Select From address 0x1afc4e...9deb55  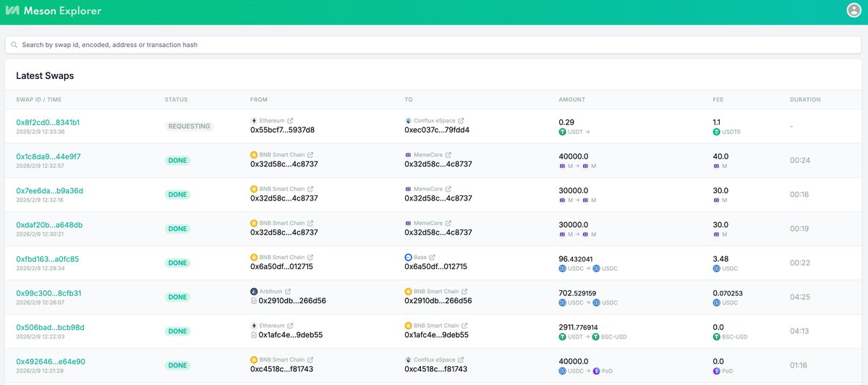[x=291, y=335]
